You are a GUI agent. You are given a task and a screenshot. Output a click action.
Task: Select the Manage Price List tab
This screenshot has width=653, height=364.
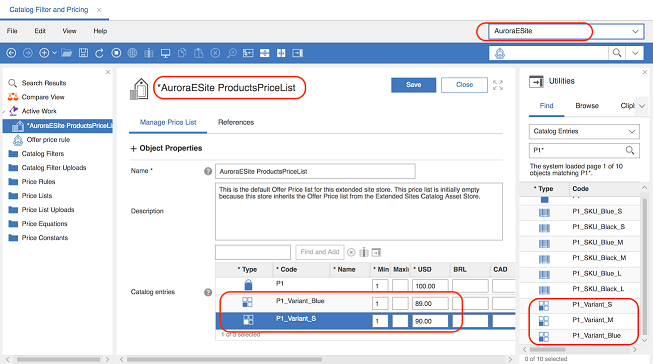(x=168, y=122)
